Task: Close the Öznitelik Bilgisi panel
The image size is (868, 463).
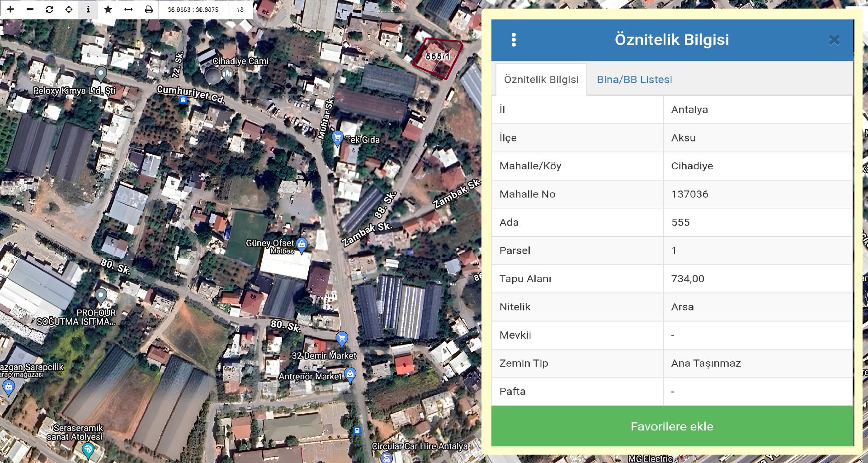Action: 834,40
